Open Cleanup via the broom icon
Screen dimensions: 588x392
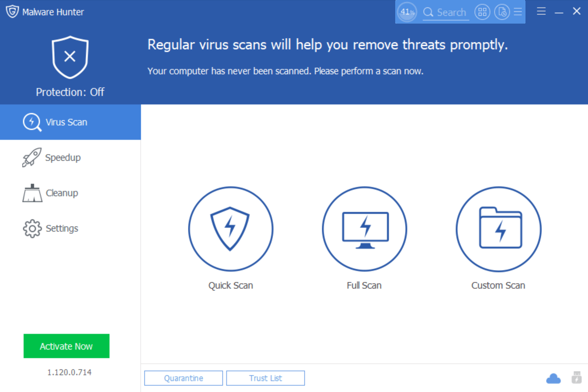31,193
